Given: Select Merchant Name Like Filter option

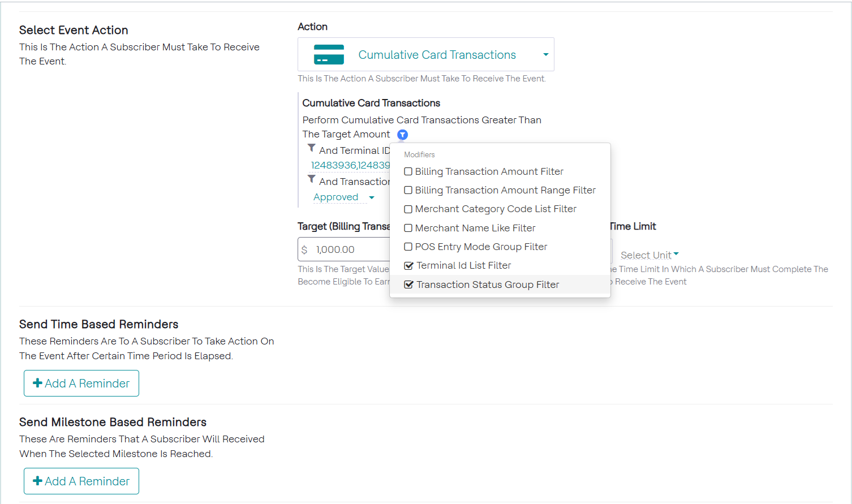Looking at the screenshot, I should tap(475, 228).
